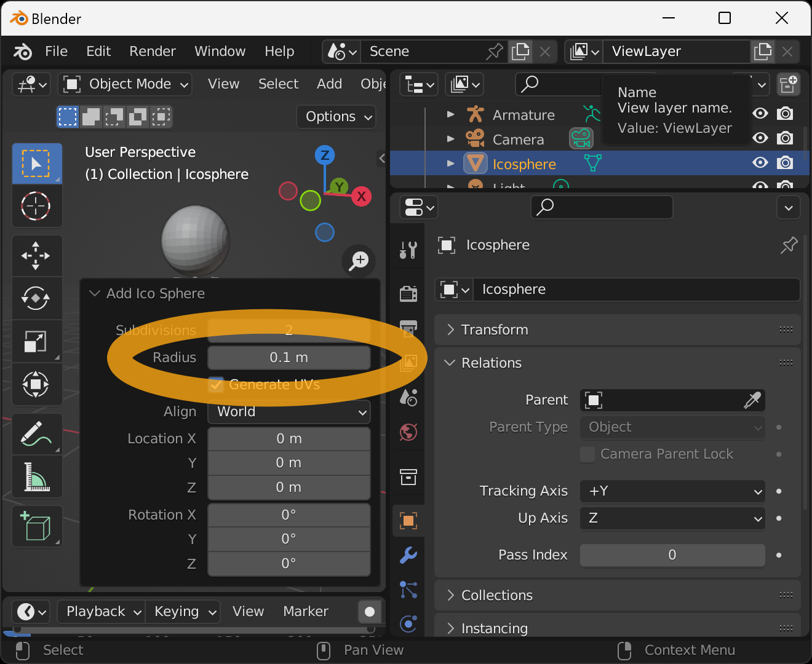Select the Cursor tool in the toolbar
812x664 pixels.
36,206
